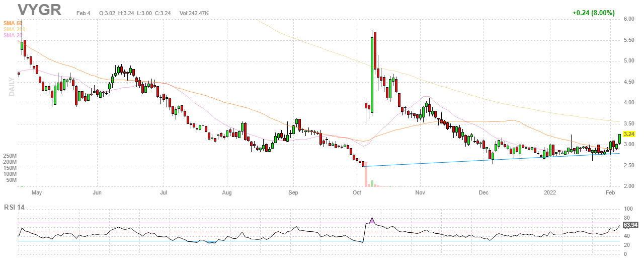Image resolution: width=644 pixels, height=262 pixels.
Task: Toggle the SMA 200 legend label
Action: click(x=14, y=29)
